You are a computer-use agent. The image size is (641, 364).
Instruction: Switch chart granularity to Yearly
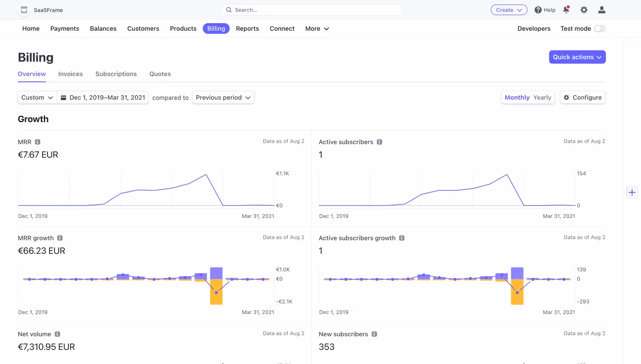point(542,97)
